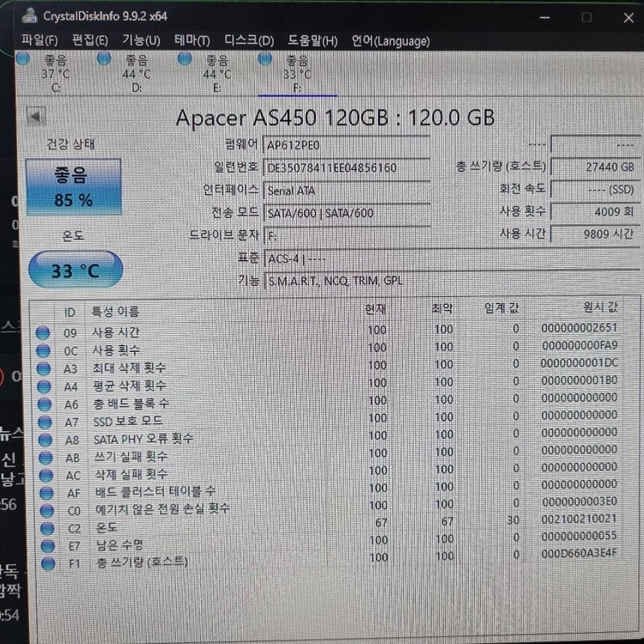Open the 기능(U) menu
Screen dimensions: 644x644
(x=142, y=40)
